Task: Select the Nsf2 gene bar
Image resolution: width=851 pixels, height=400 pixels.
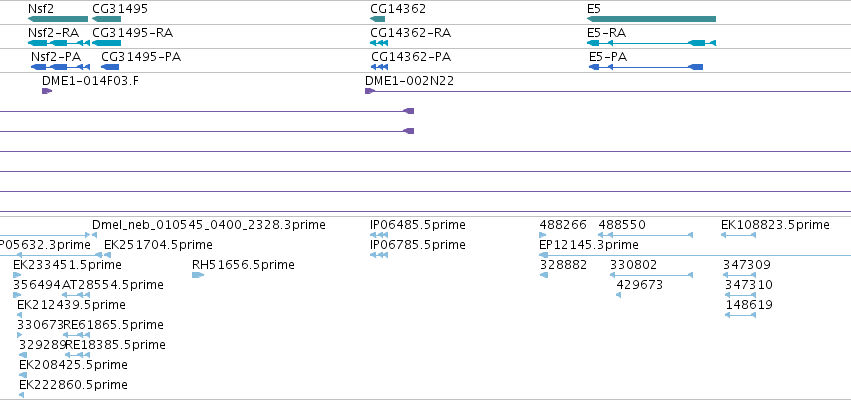Action: pos(58,19)
